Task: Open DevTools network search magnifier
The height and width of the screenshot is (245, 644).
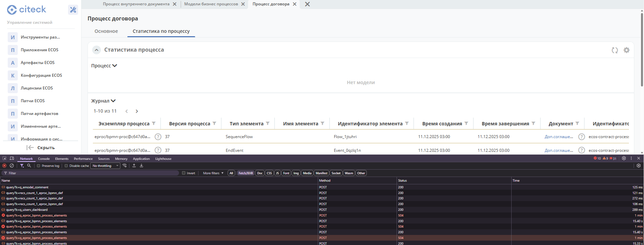Action: (29, 166)
